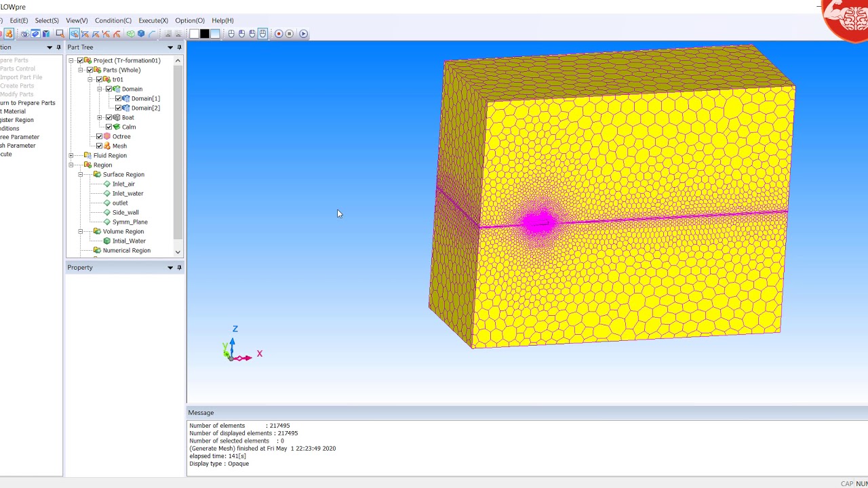Click the stop button in toolbar
Viewport: 868px width, 488px height.
[290, 34]
